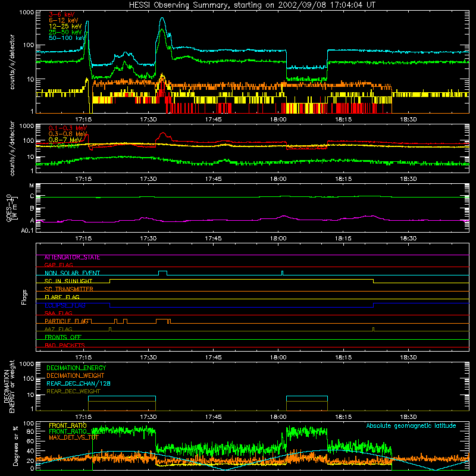Screen dimensions: 476x476
Task: Select the 25-50 keV legend label
Action: tap(65, 32)
